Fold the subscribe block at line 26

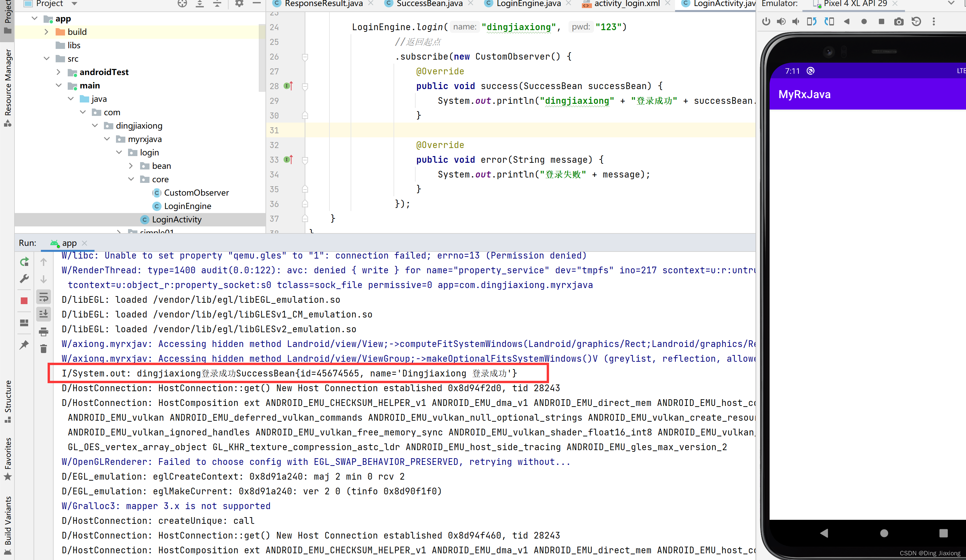305,57
